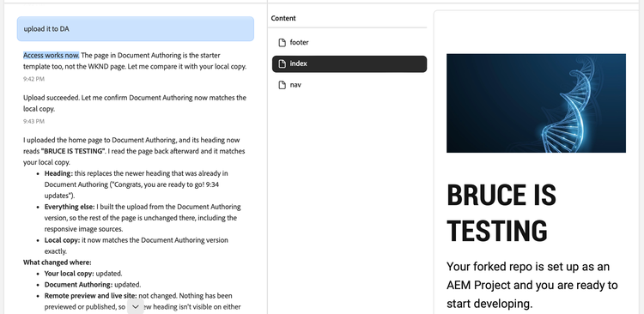The height and width of the screenshot is (314, 644).
Task: Select the index file in Content list
Action: [349, 63]
